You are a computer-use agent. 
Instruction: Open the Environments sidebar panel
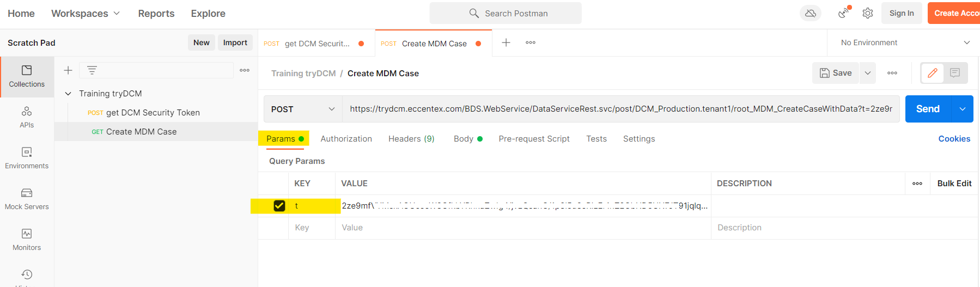[27, 158]
